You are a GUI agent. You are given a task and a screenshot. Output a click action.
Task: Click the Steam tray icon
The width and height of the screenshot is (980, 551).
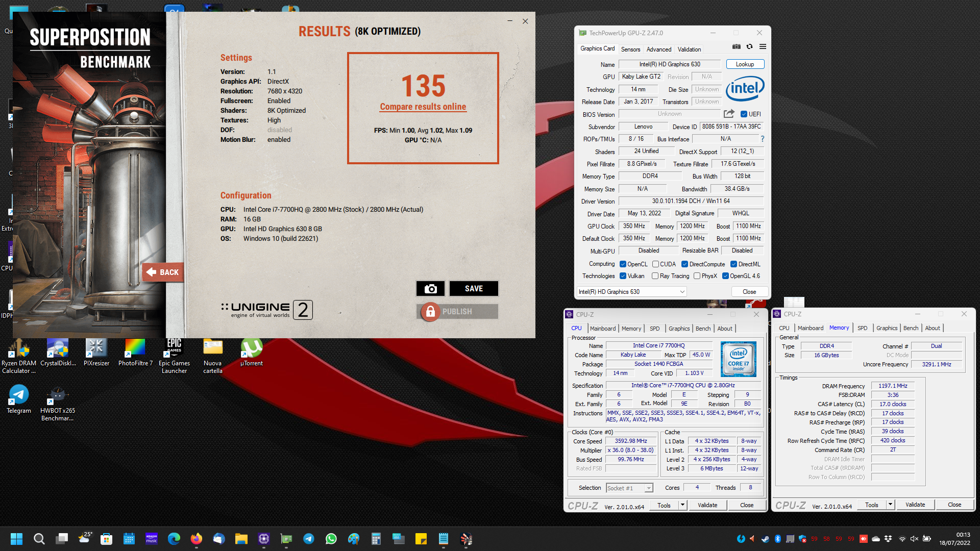click(765, 539)
